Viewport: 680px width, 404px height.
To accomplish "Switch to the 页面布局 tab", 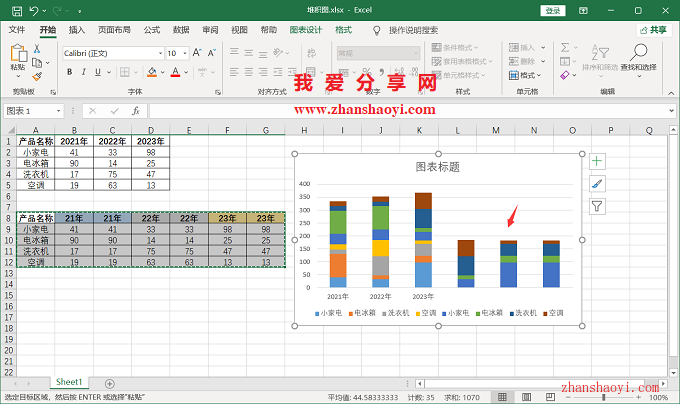I will coord(114,30).
